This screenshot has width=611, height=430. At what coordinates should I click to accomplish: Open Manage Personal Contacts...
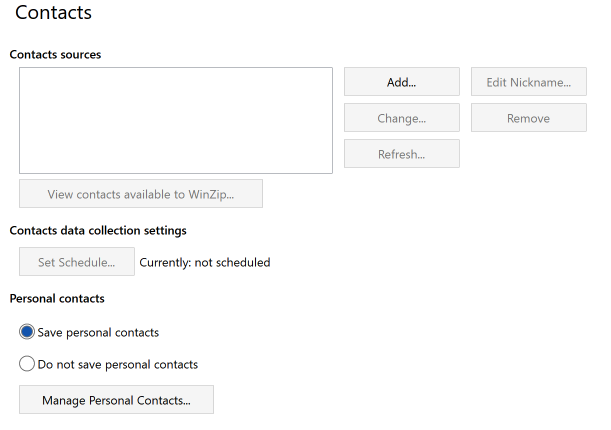click(116, 400)
